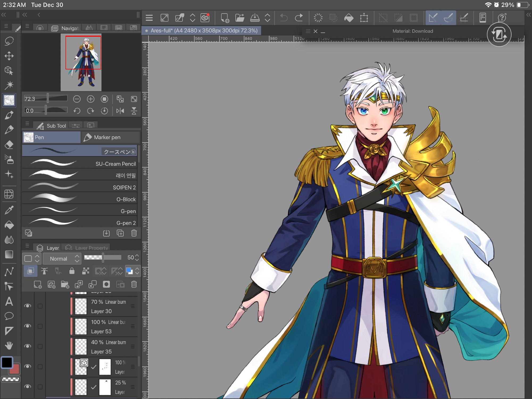Toggle the Lock Layer icon
The height and width of the screenshot is (399, 532).
pos(72,271)
